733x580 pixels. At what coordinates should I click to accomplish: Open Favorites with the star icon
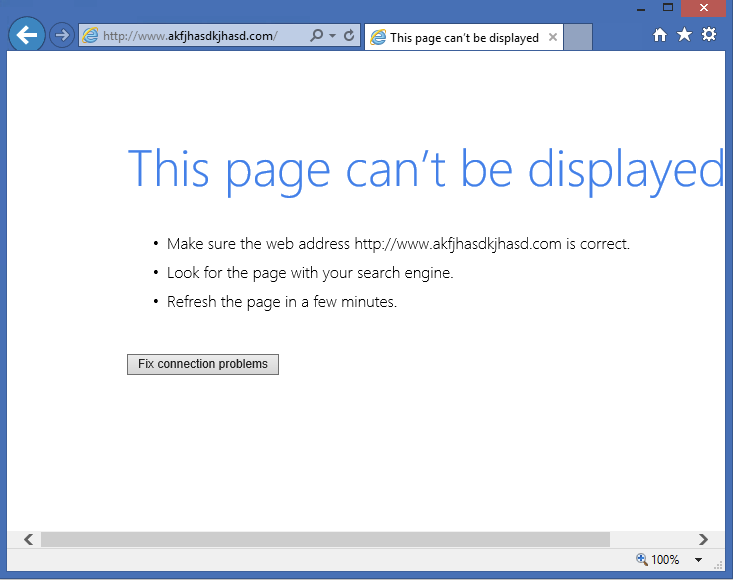tap(684, 35)
